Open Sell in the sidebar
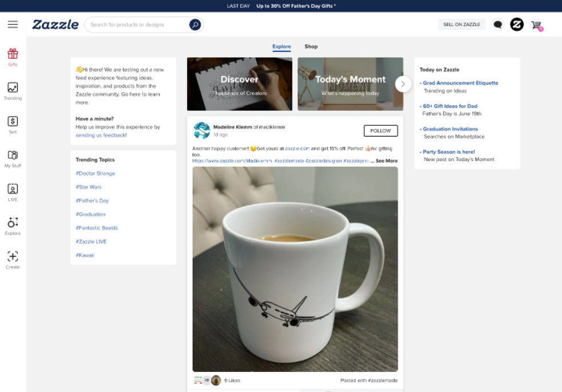562x392 pixels. click(13, 125)
